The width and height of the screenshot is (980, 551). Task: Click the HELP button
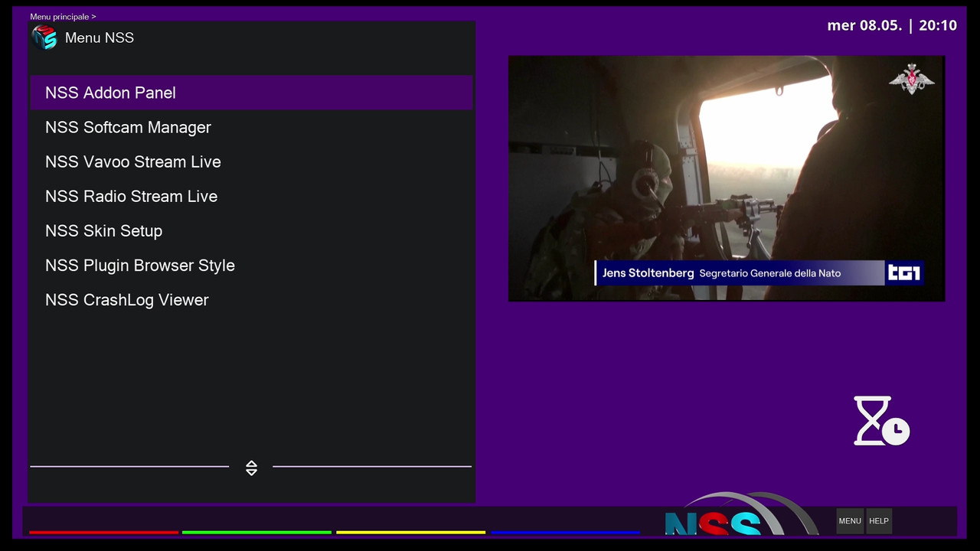click(x=879, y=521)
